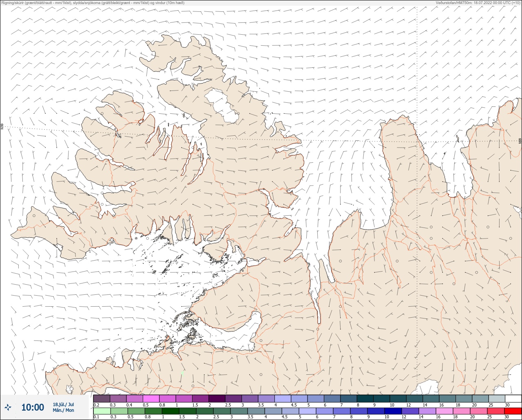
Task: Select the upper legend swatch labeled 18
Action: tap(464, 398)
